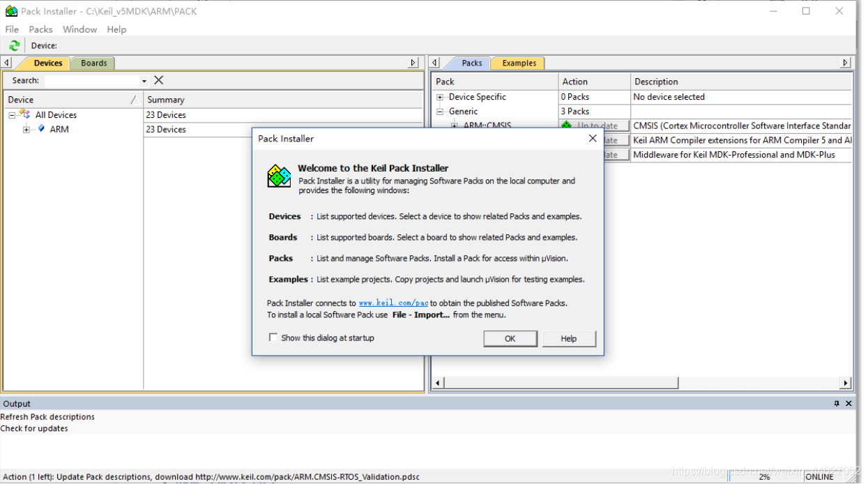
Task: Click the Help button in the dialog
Action: click(x=569, y=338)
